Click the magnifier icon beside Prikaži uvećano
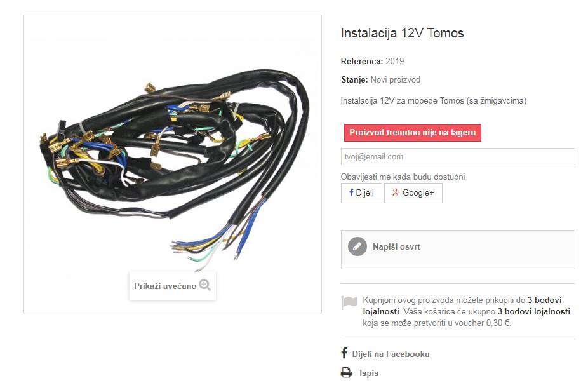The width and height of the screenshot is (588, 390). [204, 285]
